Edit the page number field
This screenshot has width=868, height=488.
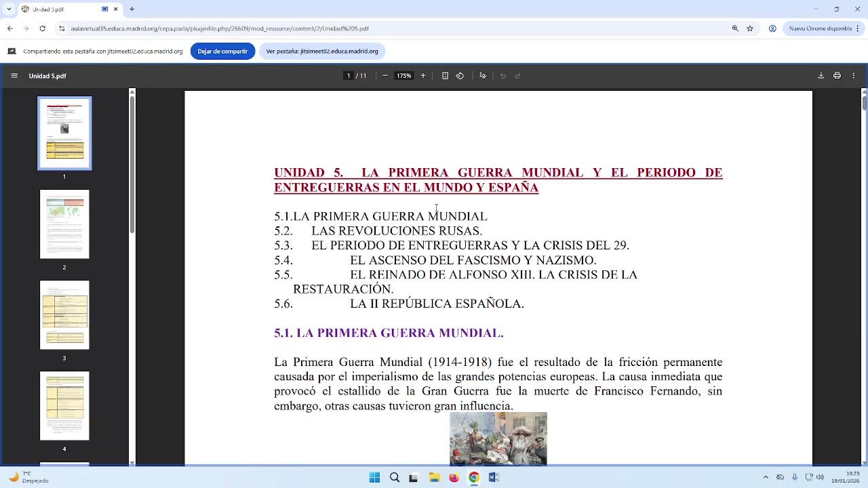click(349, 76)
